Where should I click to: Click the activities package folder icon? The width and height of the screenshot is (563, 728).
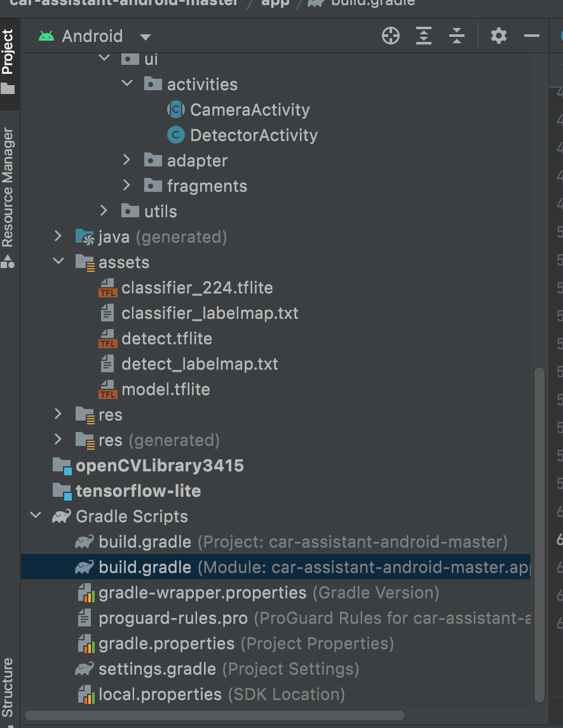click(153, 84)
